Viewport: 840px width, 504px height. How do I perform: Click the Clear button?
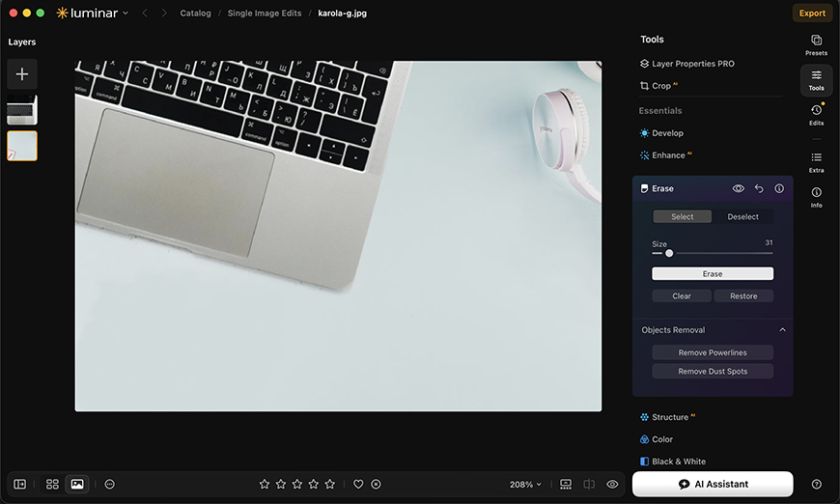click(682, 295)
